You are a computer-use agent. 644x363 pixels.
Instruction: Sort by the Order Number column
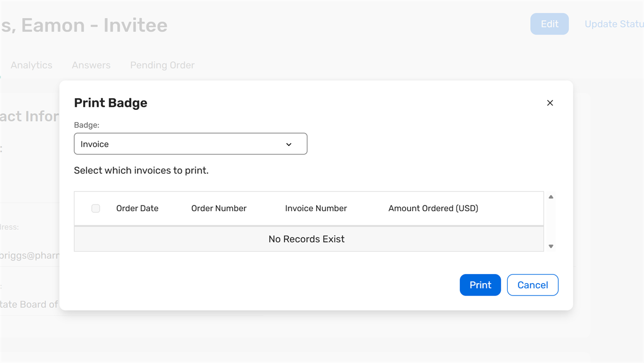pyautogui.click(x=218, y=208)
